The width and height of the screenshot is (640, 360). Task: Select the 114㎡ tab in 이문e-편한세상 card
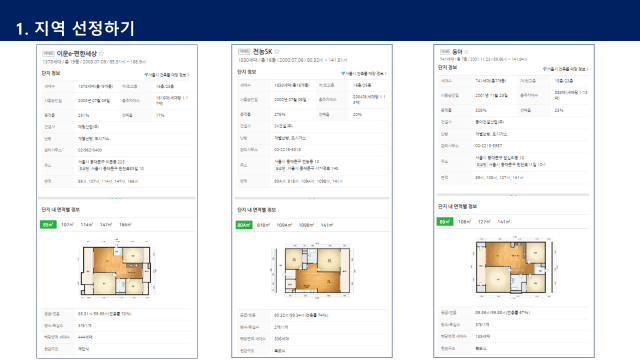pyautogui.click(x=87, y=225)
